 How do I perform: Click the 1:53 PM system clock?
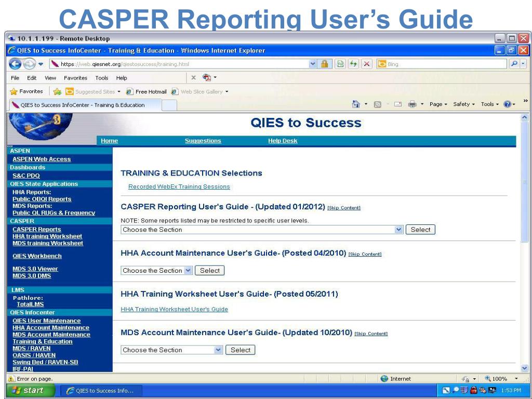point(511,391)
